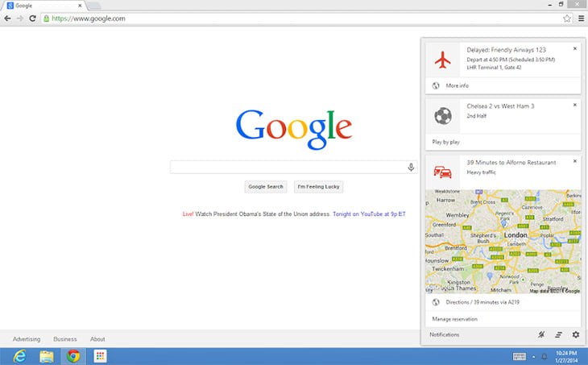Bookmark this page with the star icon
588x365 pixels.
(566, 19)
